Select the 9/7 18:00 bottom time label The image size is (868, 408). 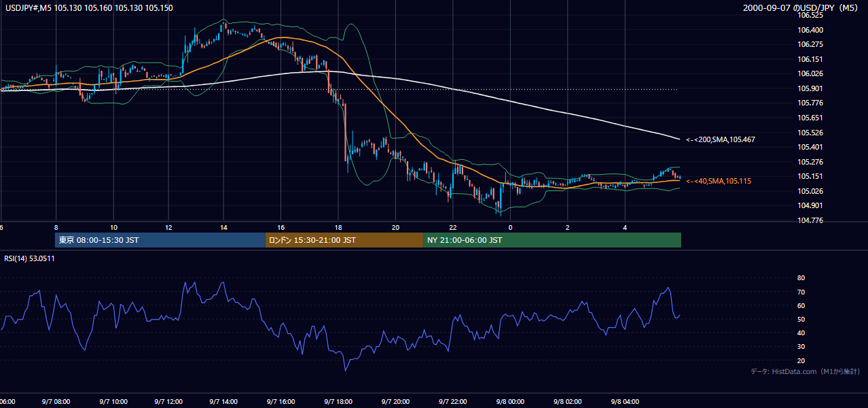[x=338, y=402]
